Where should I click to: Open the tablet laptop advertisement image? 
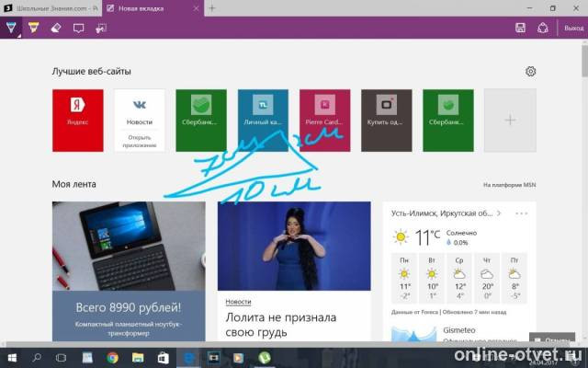(129, 247)
